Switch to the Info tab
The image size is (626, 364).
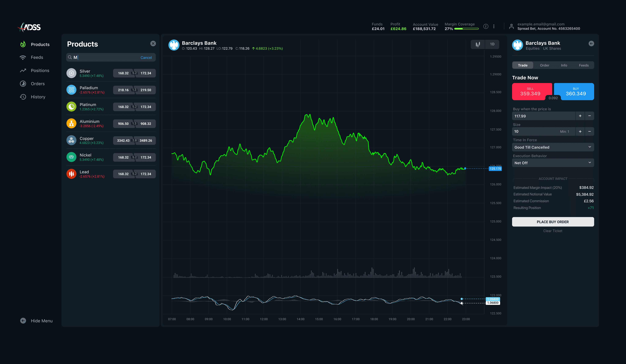click(x=564, y=65)
